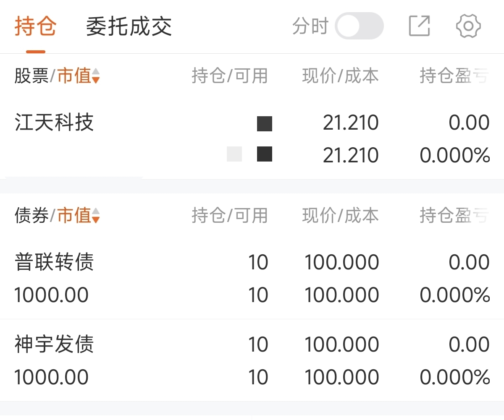Click the 股票 header label
This screenshot has height=420, width=504.
[31, 76]
